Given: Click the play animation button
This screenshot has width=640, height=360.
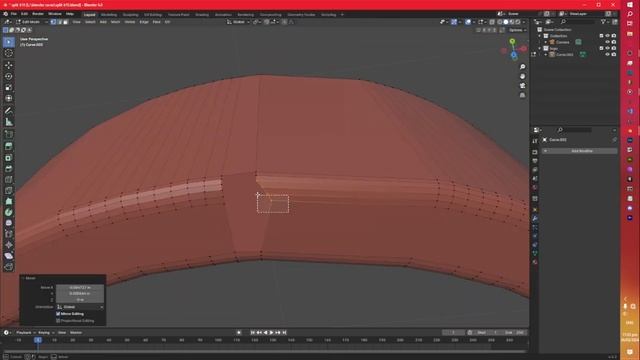Looking at the screenshot, I should click(x=271, y=333).
